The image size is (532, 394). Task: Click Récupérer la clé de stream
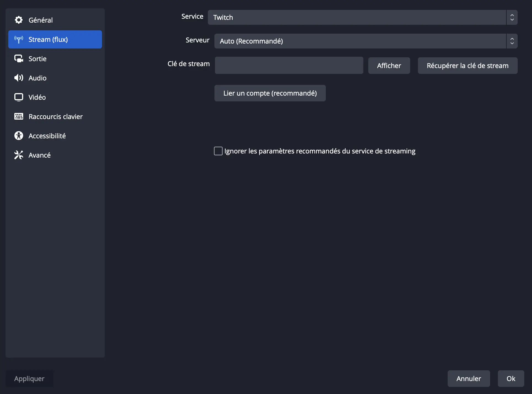point(467,65)
